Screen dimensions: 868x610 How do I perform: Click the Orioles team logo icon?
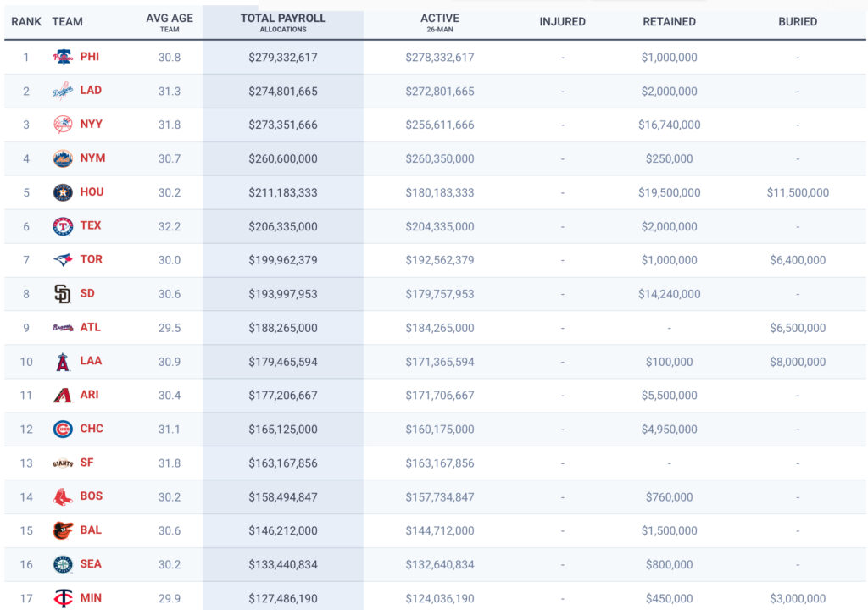(x=63, y=530)
